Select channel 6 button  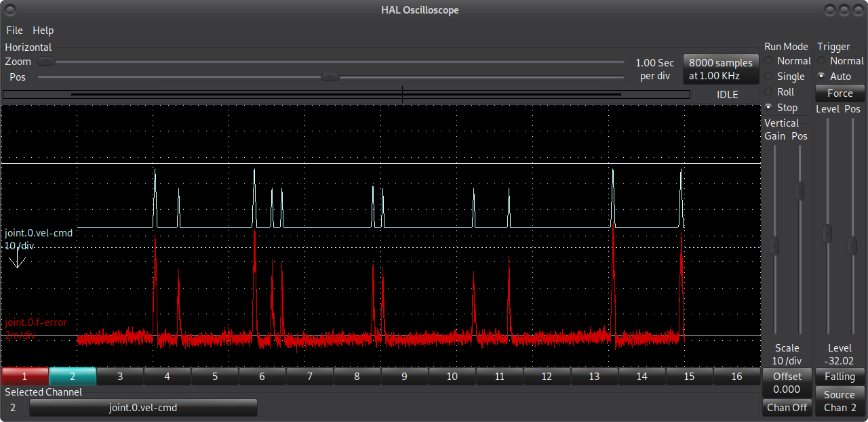tap(262, 376)
